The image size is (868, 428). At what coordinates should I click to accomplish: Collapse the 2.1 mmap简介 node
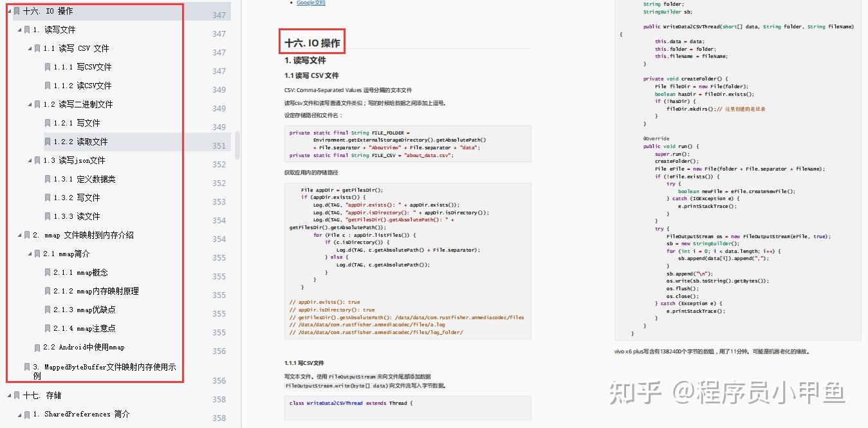30,254
